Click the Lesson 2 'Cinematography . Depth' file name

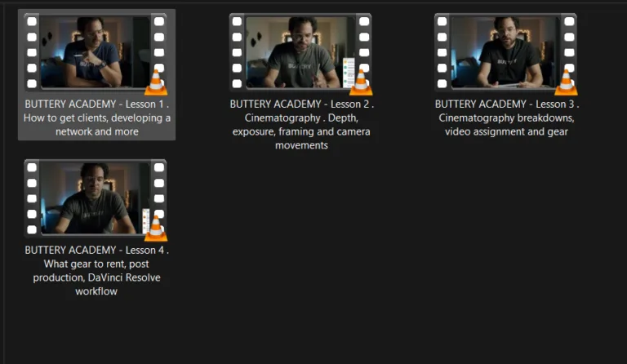point(302,125)
